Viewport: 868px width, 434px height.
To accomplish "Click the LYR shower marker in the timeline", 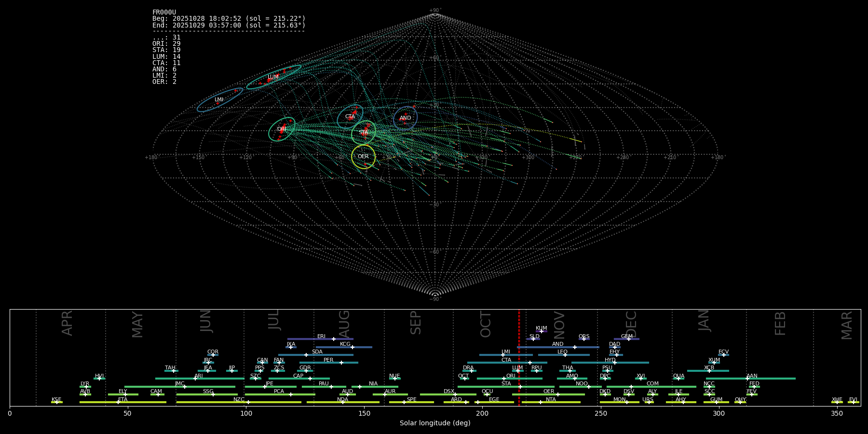I will [x=86, y=387].
